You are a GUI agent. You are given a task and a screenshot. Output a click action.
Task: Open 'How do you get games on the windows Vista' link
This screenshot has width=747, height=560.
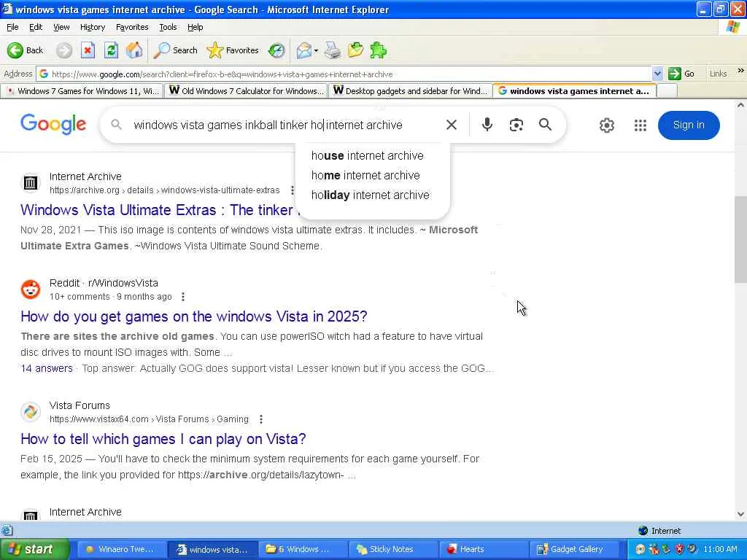click(194, 316)
